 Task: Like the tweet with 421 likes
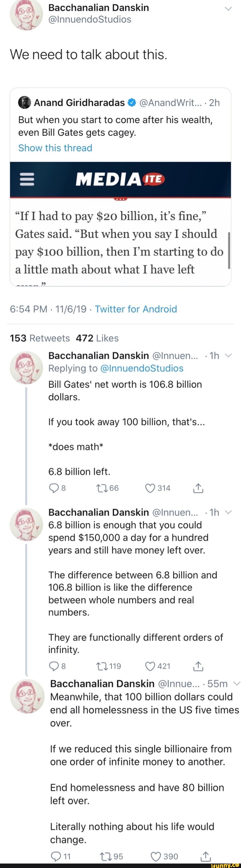tap(150, 666)
